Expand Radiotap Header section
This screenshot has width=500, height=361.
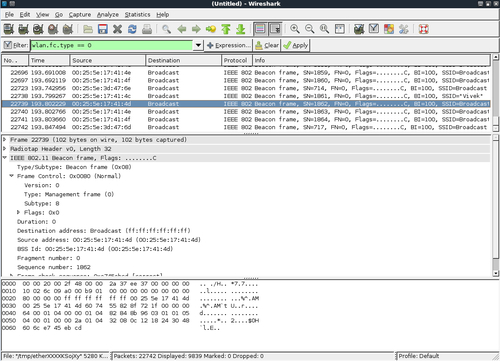5,149
